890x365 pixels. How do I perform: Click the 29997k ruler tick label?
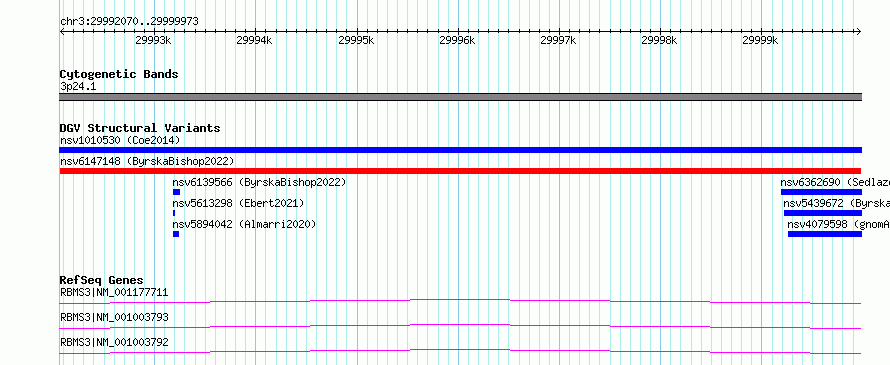point(558,40)
